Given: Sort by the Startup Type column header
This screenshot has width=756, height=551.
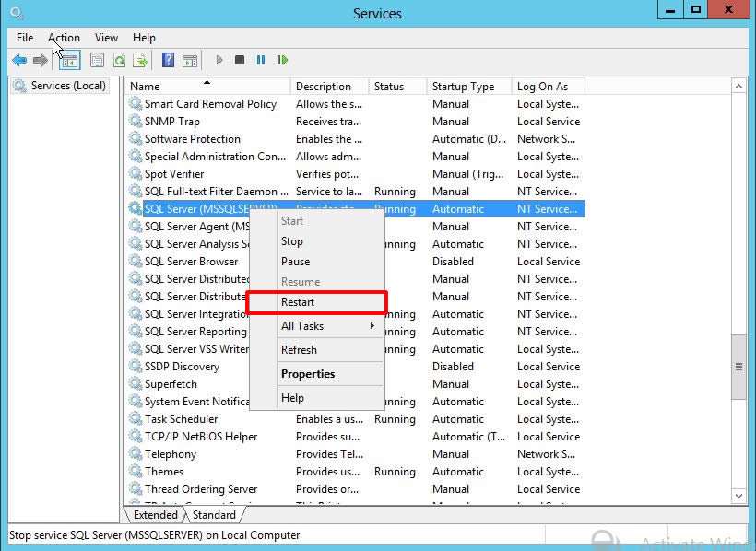Looking at the screenshot, I should pyautogui.click(x=464, y=87).
